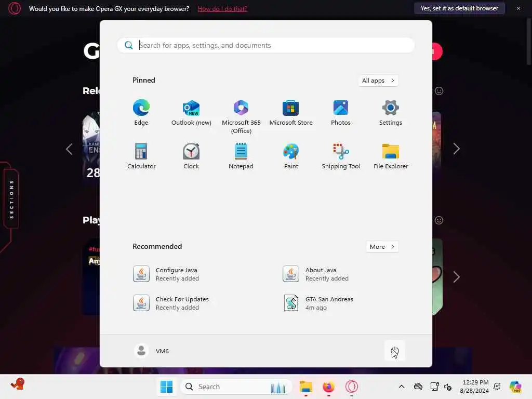Open the Microsoft Store app
Image resolution: width=532 pixels, height=399 pixels.
pos(291,113)
